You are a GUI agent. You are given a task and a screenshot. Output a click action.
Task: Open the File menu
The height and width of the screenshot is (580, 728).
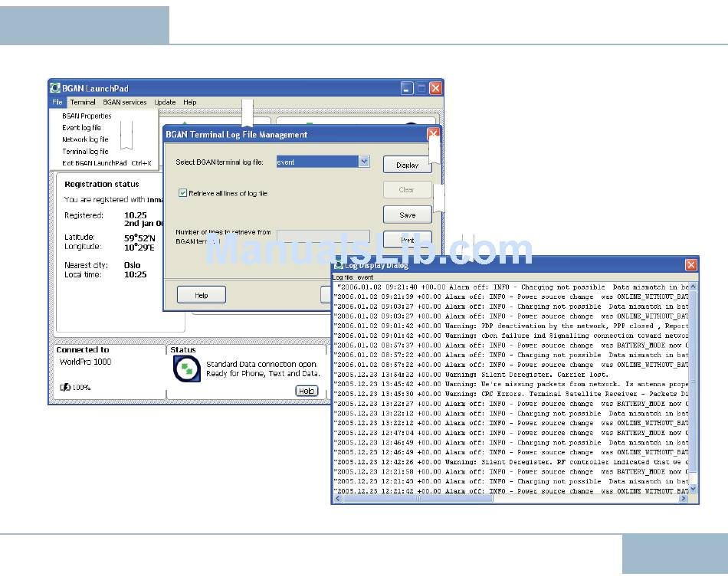point(57,102)
